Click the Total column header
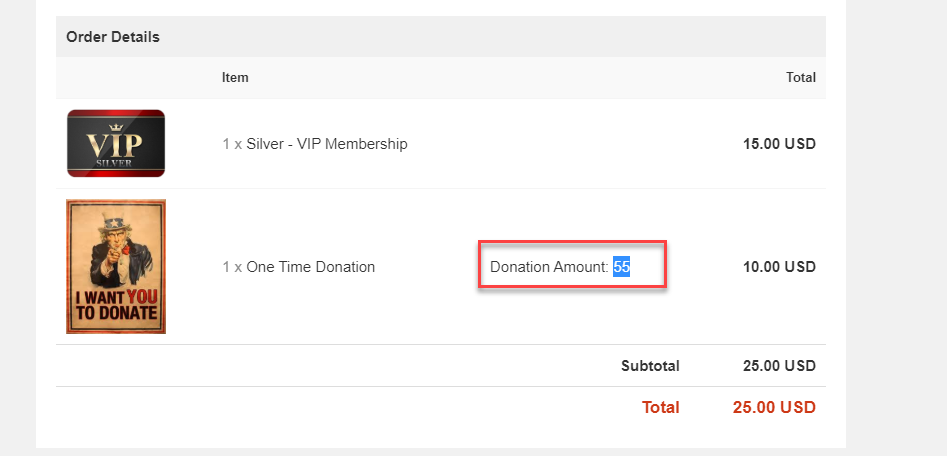 pyautogui.click(x=801, y=78)
